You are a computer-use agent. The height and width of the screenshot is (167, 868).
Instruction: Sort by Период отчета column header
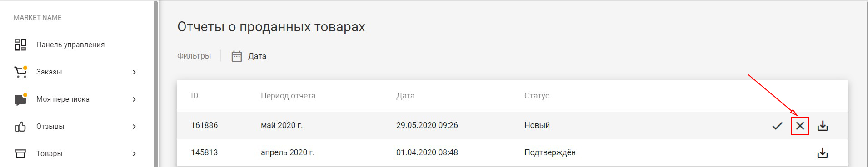tap(288, 96)
